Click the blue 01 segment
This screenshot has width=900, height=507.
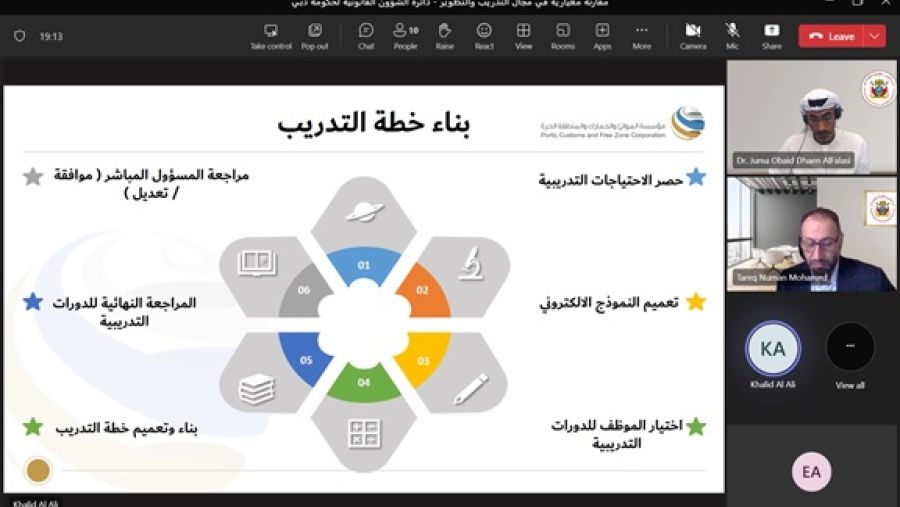(363, 265)
